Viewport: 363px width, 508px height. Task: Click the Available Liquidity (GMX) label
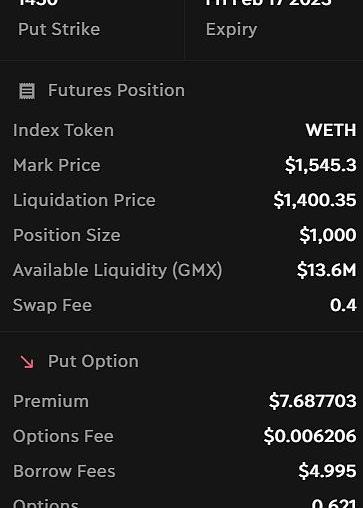click(x=118, y=270)
